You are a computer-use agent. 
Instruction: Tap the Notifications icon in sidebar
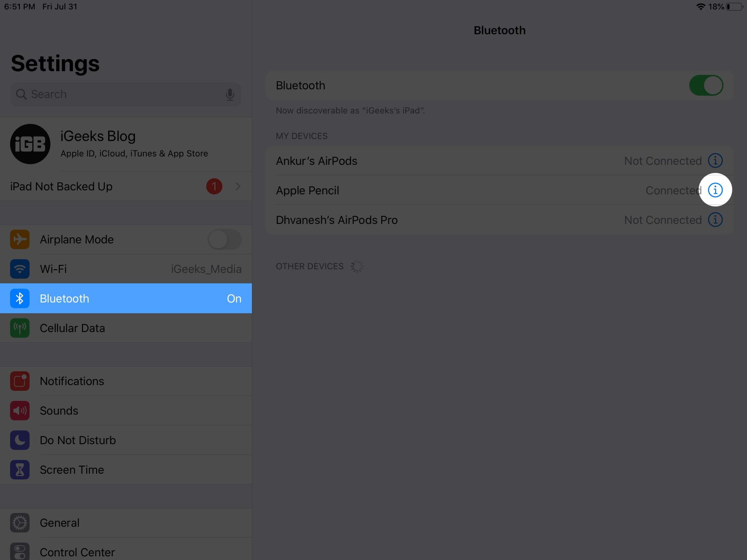tap(19, 380)
